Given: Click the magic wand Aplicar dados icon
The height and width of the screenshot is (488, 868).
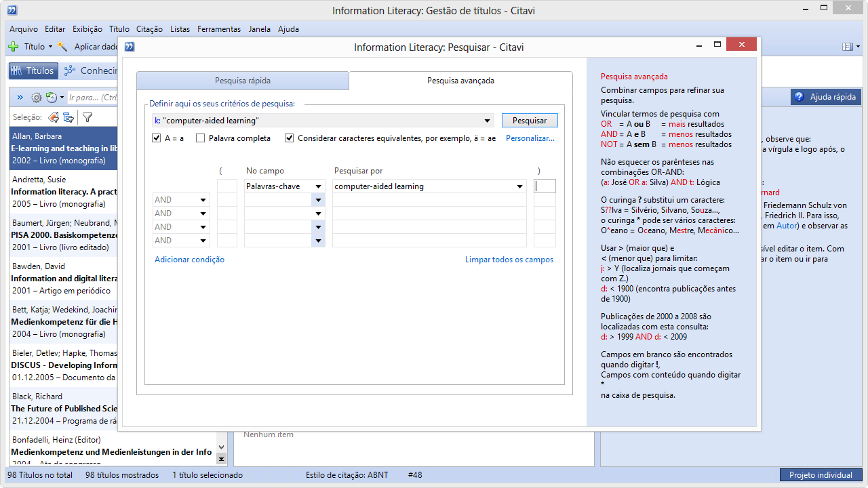Looking at the screenshot, I should pyautogui.click(x=63, y=47).
